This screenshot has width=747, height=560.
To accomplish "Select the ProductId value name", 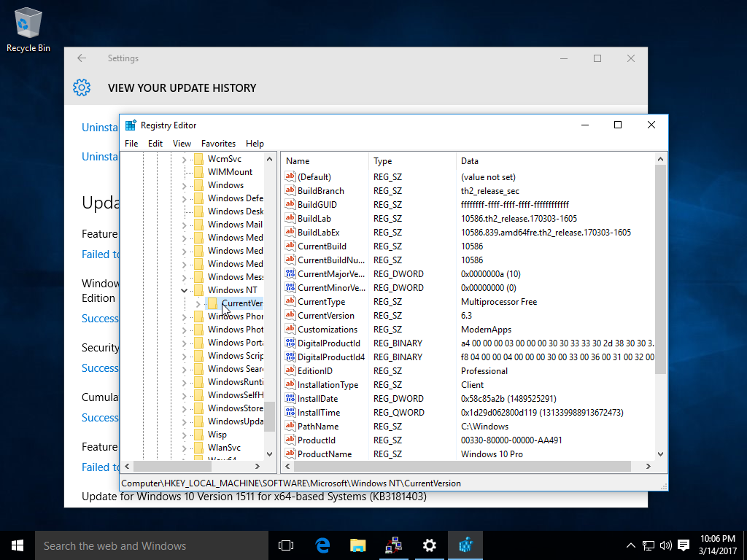I will (317, 440).
